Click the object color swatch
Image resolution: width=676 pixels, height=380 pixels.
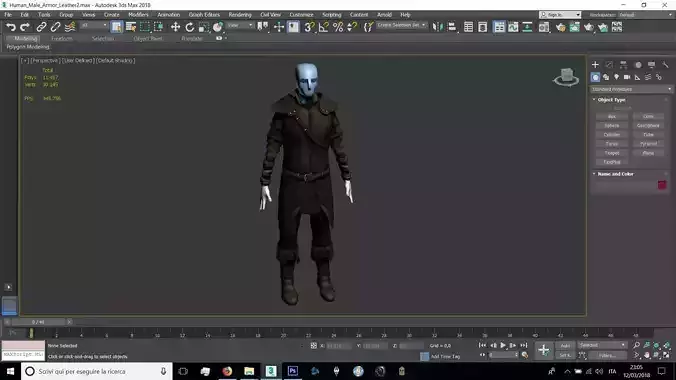tap(662, 185)
